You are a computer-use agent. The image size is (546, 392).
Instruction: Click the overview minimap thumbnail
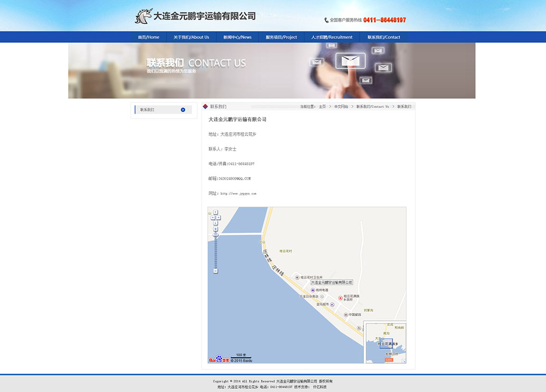[x=386, y=342]
